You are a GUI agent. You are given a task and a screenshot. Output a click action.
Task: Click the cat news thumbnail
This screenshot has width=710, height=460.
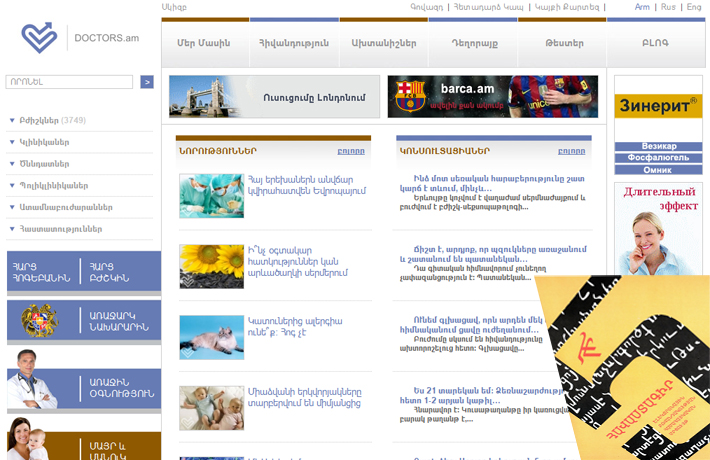point(211,337)
